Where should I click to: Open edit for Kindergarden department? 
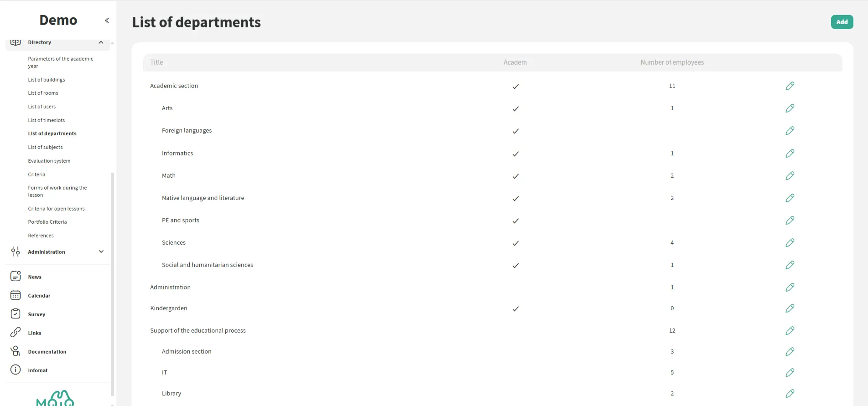click(x=790, y=308)
